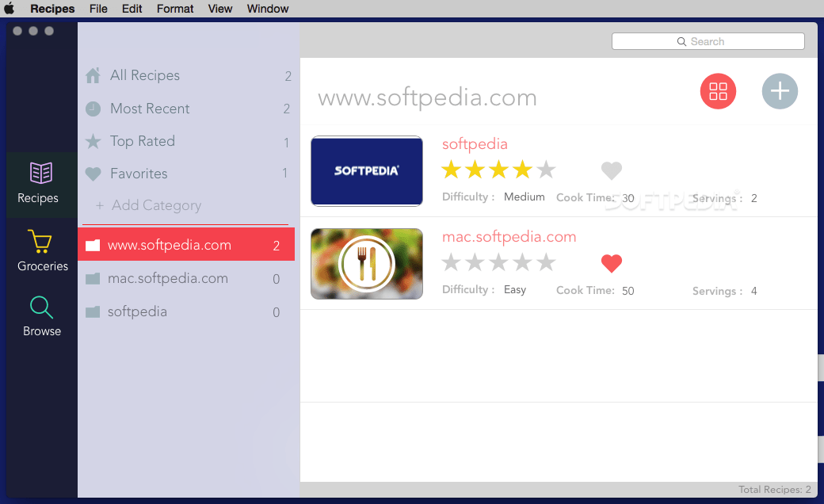Viewport: 824px width, 504px height.
Task: Click the star icon beside Top Rated
Action: [93, 141]
